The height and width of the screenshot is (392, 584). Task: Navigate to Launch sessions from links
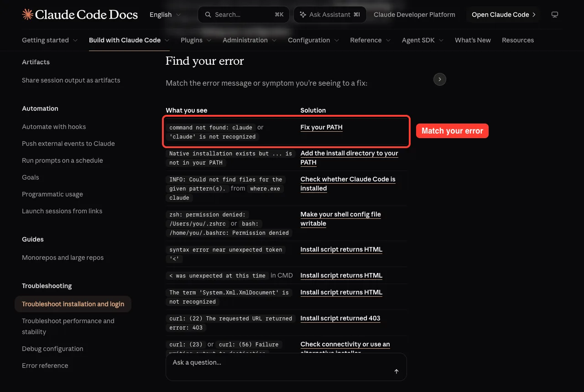[x=62, y=211]
